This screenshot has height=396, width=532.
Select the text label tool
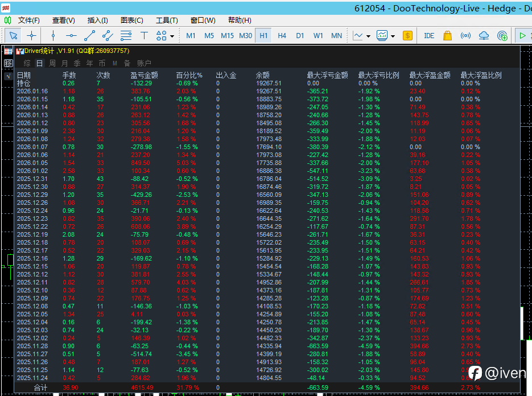coord(144,35)
